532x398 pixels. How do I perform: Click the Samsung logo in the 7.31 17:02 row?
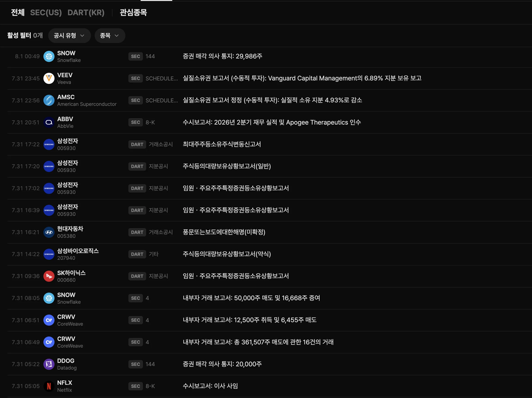49,188
